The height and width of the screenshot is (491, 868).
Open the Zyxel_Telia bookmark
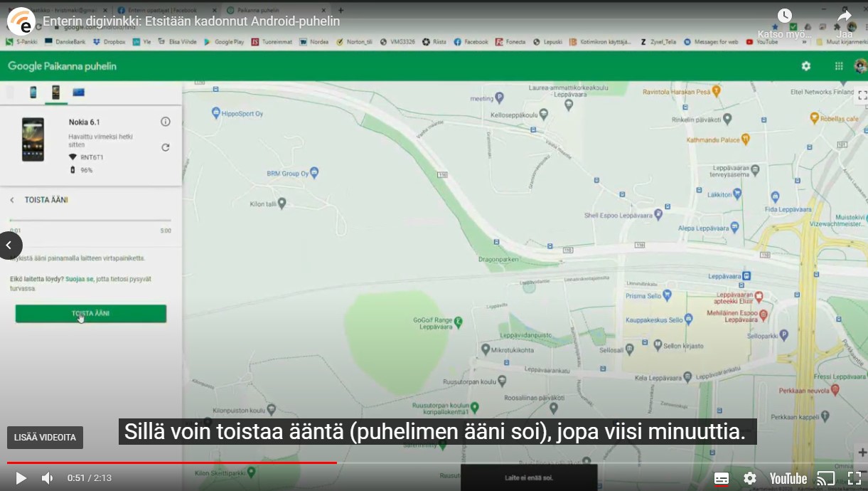pyautogui.click(x=659, y=42)
